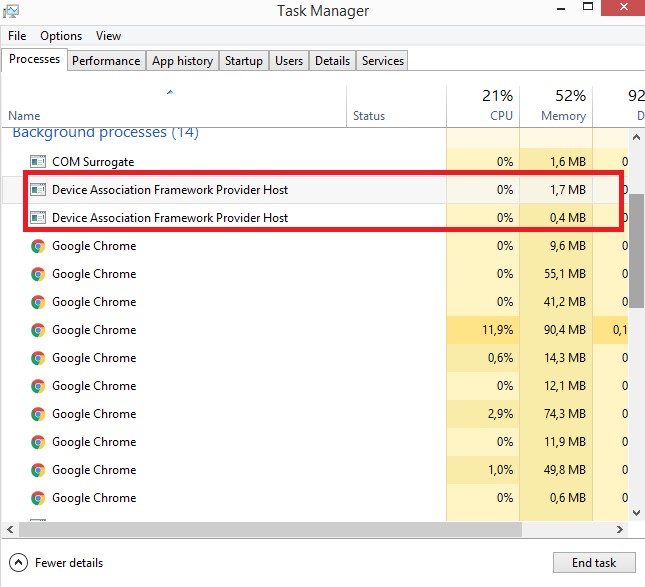Select Google Chrome name in 1,0% CPU row
645x587 pixels.
pos(94,470)
